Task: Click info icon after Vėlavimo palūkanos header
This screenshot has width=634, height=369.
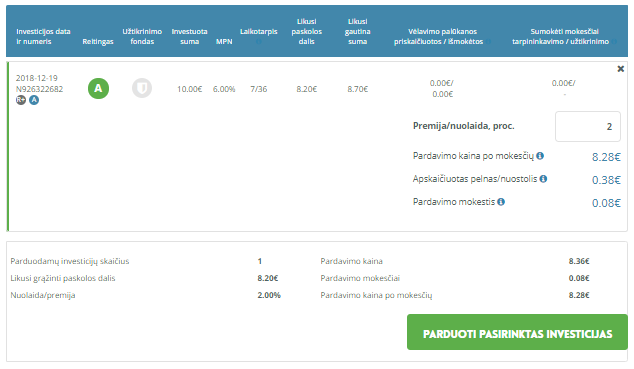Action: 488,42
